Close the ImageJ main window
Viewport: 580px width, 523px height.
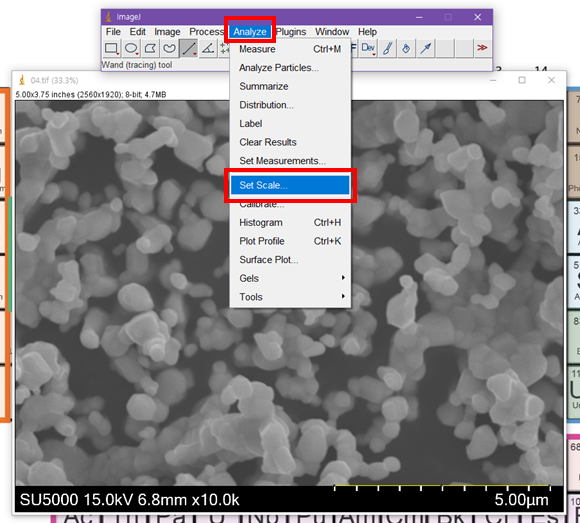(478, 17)
